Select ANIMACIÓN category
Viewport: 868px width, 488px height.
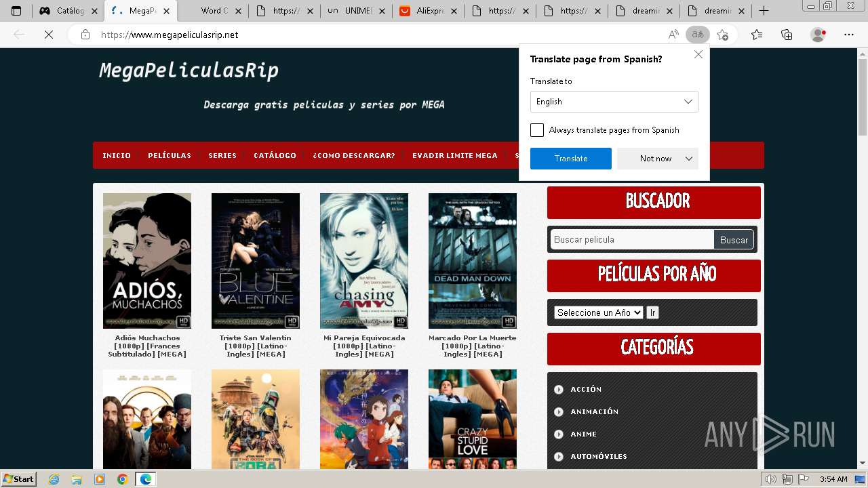595,411
